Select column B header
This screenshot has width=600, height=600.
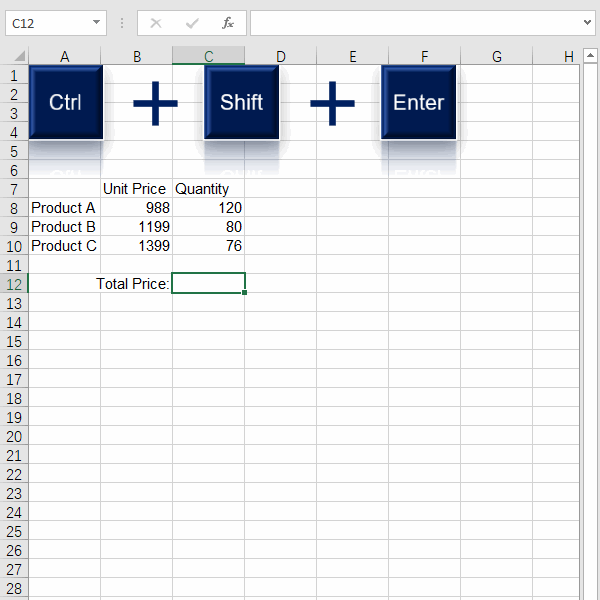tap(137, 56)
